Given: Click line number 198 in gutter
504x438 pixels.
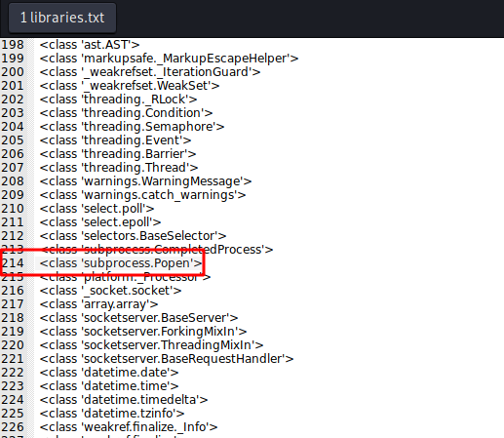Looking at the screenshot, I should tap(13, 45).
